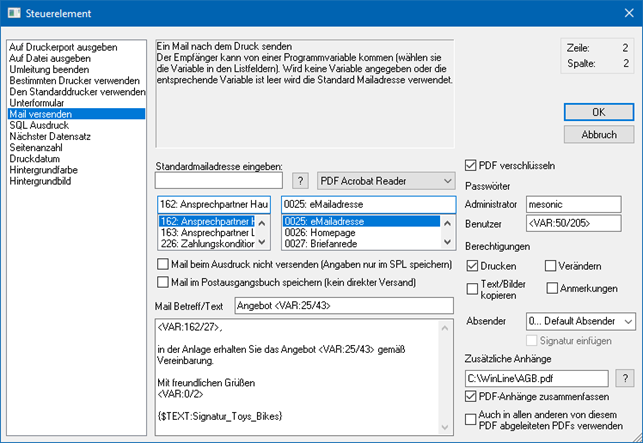Click the scrollbar of the eMailadresse list
Viewport: 643px width, 443px height.
pos(450,231)
